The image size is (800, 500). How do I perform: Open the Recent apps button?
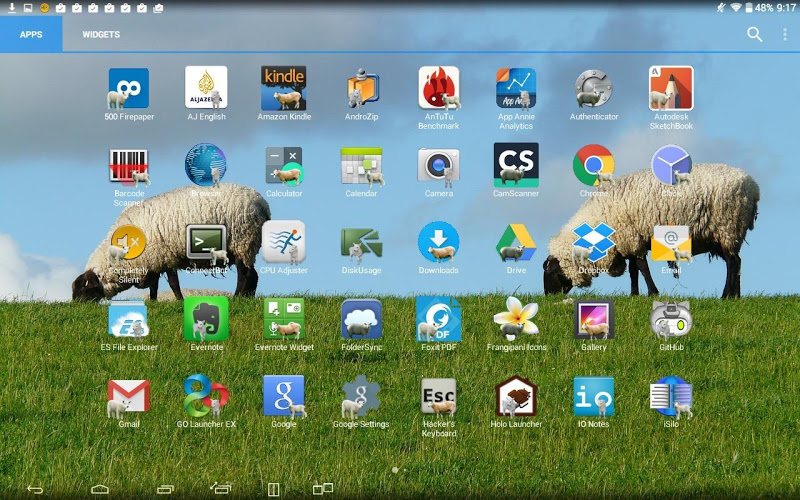165,489
